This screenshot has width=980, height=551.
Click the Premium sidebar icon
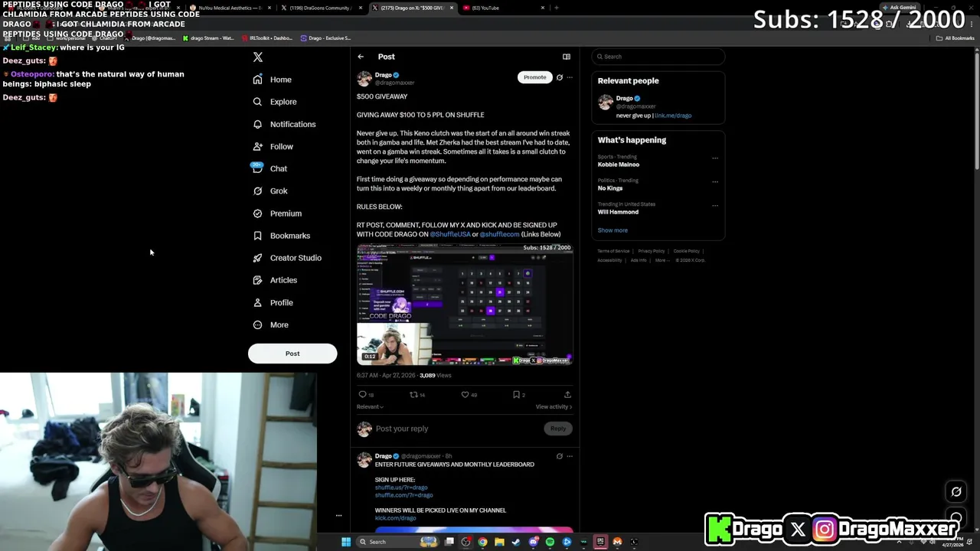pyautogui.click(x=258, y=214)
